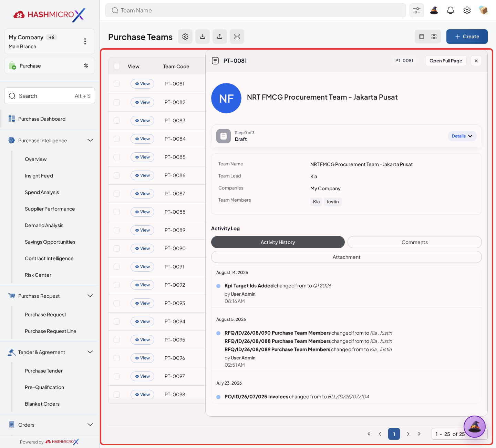The height and width of the screenshot is (448, 496).
Task: Go to first page of pagination
Action: coord(369,434)
